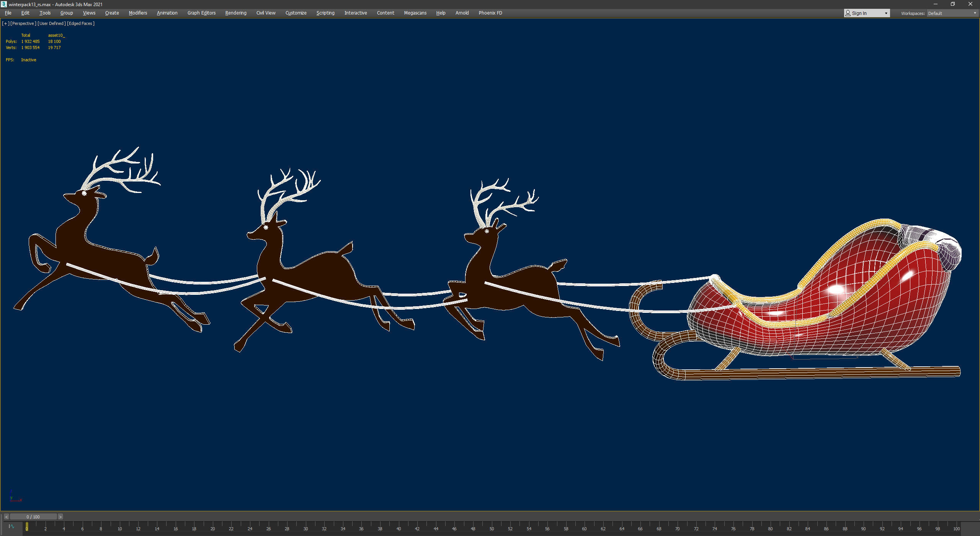Open the Mini Curve Editor icon
This screenshot has width=980, height=536.
11,526
